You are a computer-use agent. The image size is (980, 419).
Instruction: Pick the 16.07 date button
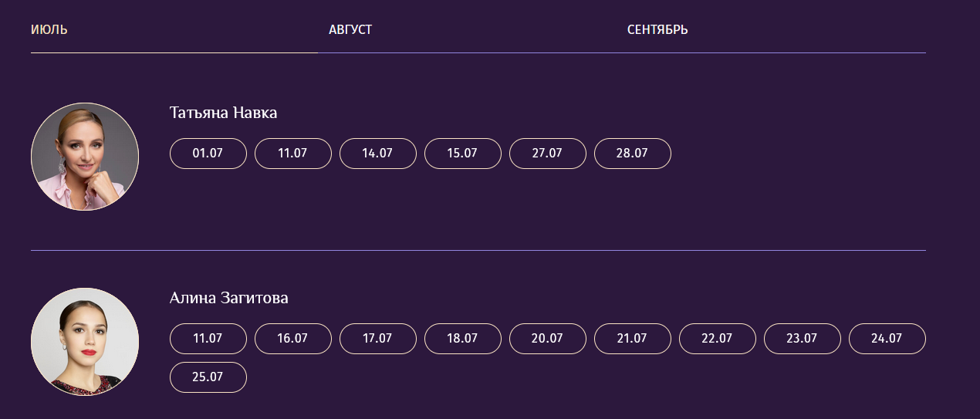[292, 339]
